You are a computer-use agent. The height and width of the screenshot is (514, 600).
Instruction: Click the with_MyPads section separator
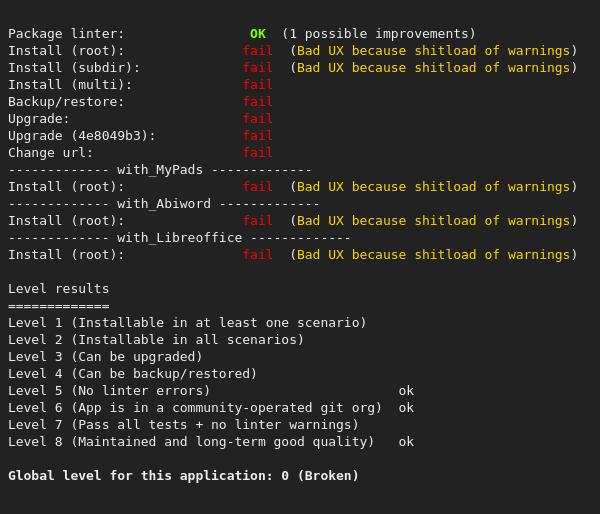pyautogui.click(x=160, y=170)
